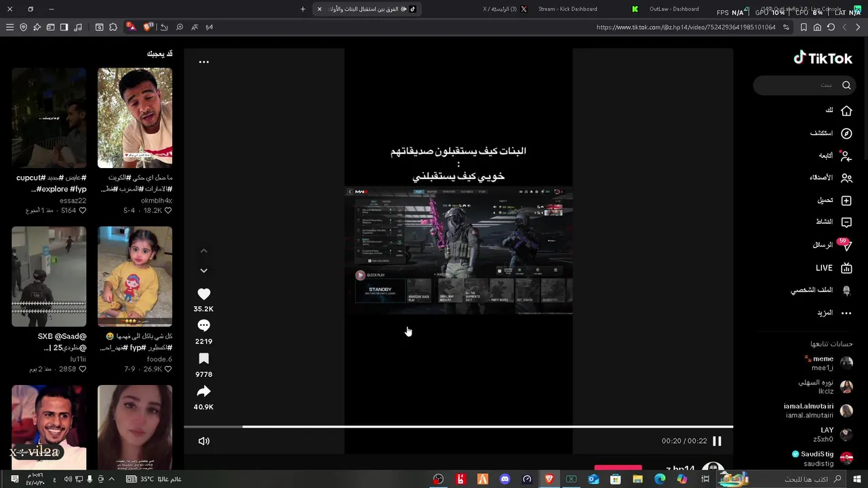The height and width of the screenshot is (488, 868).
Task: Like the video with heart icon
Action: pyautogui.click(x=203, y=294)
